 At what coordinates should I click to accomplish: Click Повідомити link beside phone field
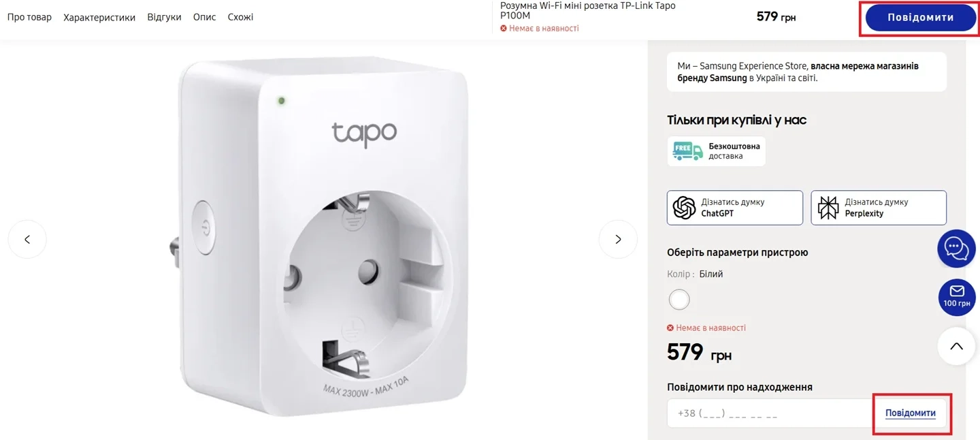(x=910, y=413)
